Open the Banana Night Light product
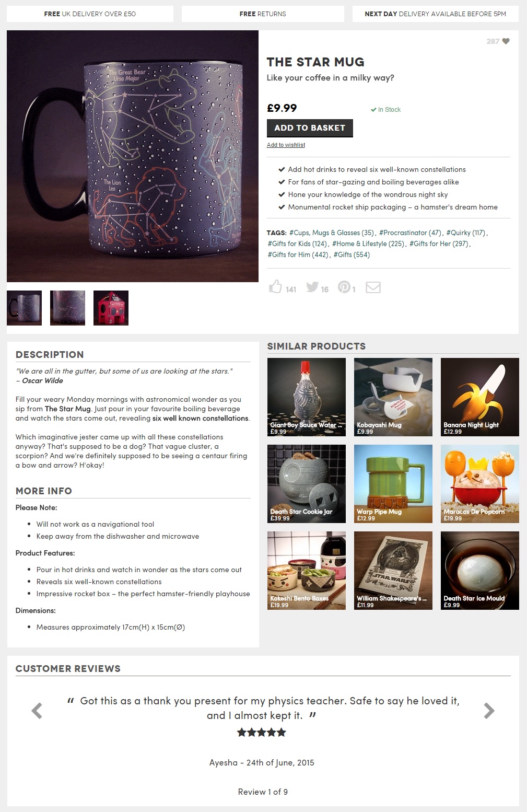 480,397
